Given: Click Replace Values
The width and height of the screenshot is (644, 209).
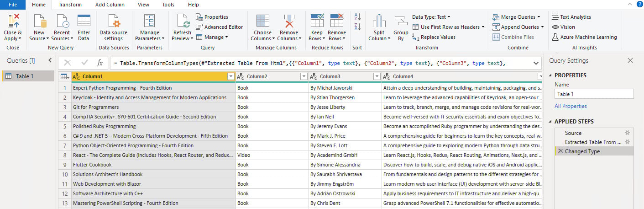Looking at the screenshot, I should click(x=434, y=37).
